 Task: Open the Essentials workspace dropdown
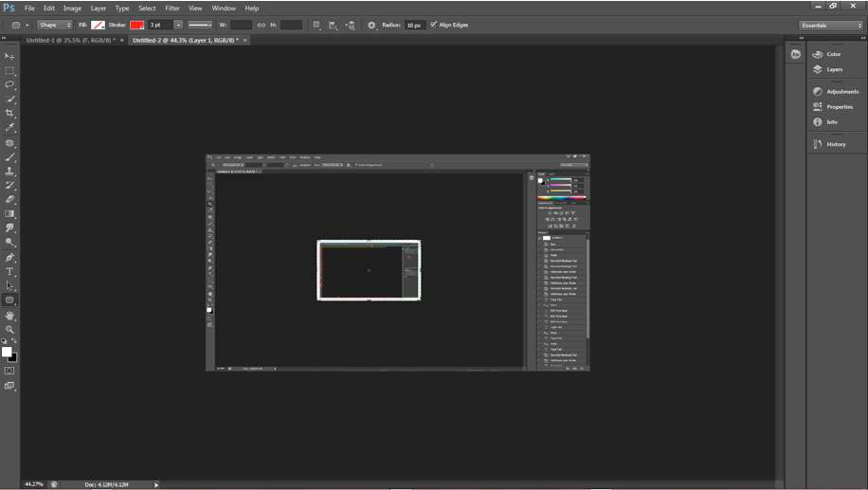coord(831,26)
